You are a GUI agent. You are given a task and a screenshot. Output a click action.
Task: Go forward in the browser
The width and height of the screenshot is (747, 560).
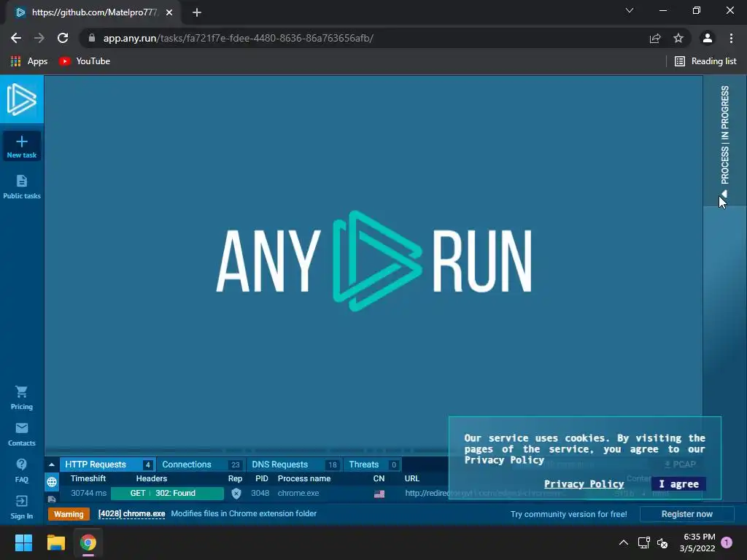[x=39, y=38]
